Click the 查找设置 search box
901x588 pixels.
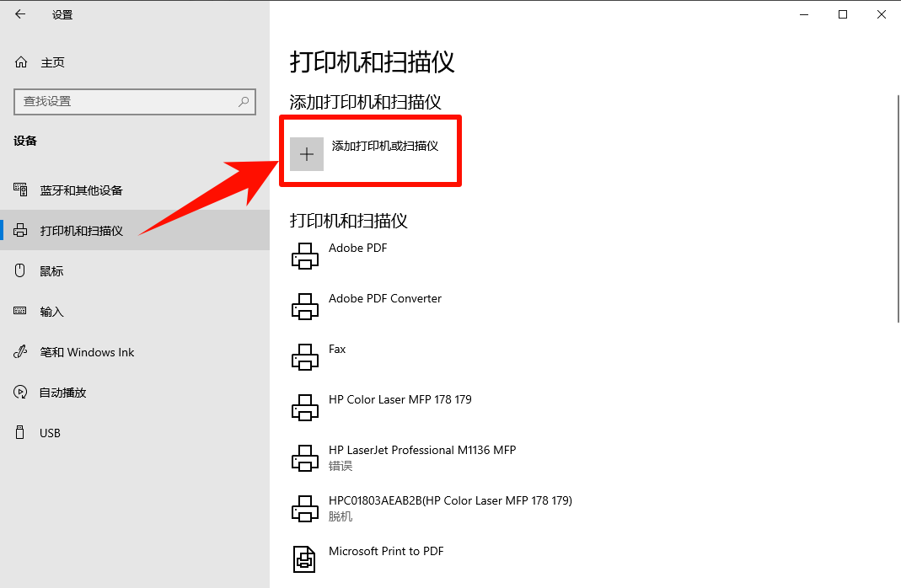[135, 102]
